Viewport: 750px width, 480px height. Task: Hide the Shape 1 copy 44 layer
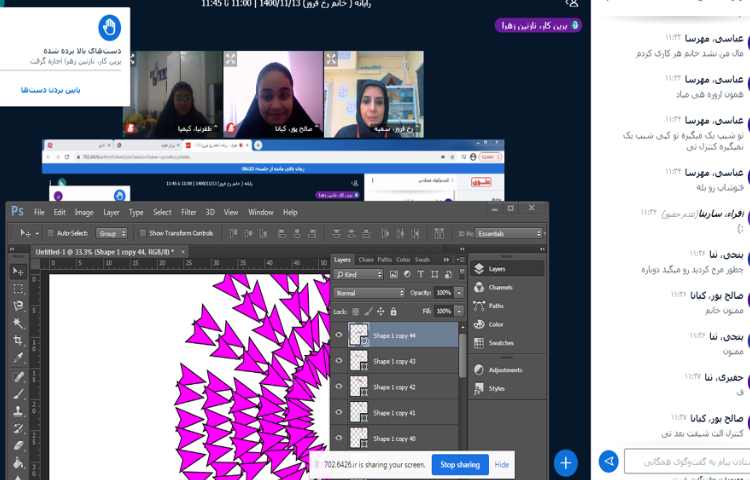339,335
